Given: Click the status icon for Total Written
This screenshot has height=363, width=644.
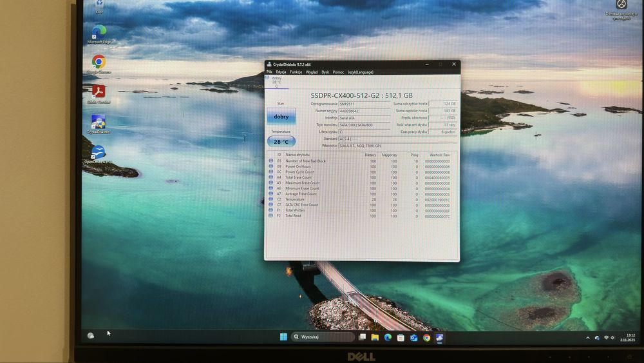Looking at the screenshot, I should [x=270, y=210].
